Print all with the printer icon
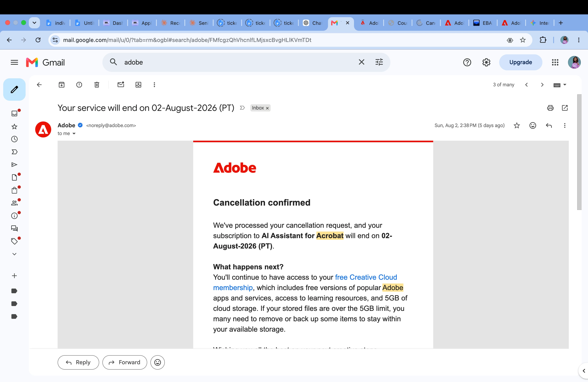This screenshot has width=588, height=382. point(550,108)
